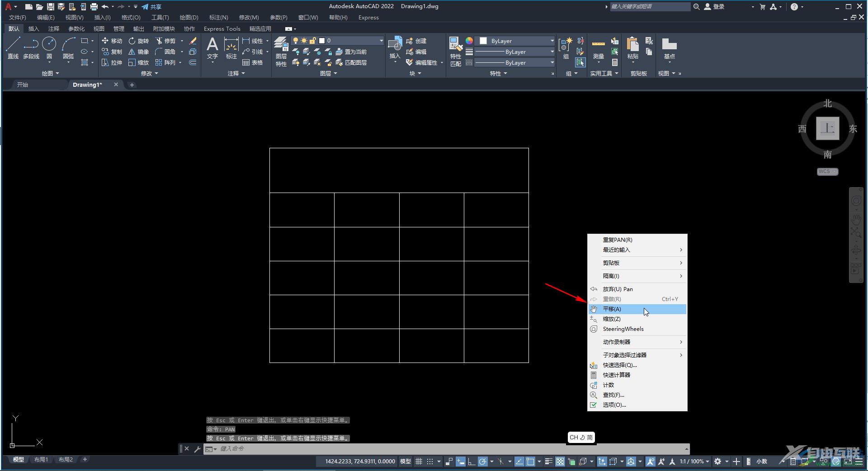Image resolution: width=868 pixels, height=471 pixels.
Task: Click the 修剪 (Trim) tool
Action: [x=165, y=41]
